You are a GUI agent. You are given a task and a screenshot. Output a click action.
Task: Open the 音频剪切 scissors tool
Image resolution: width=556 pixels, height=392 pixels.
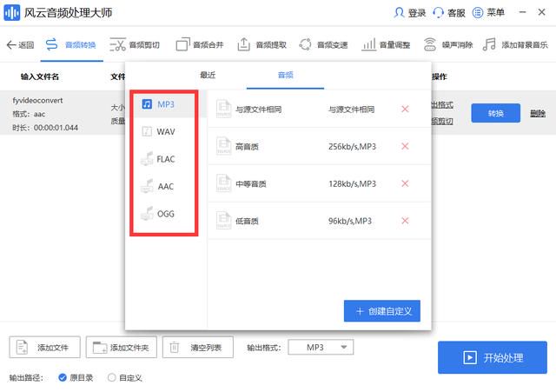click(x=135, y=44)
